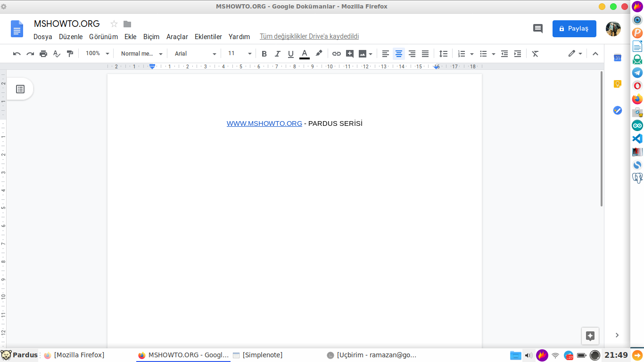The width and height of the screenshot is (644, 362).
Task: Open the Dosya menu
Action: pyautogui.click(x=43, y=37)
